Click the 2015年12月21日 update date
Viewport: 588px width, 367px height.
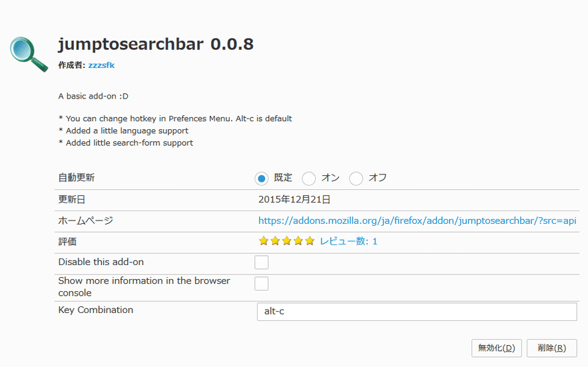pyautogui.click(x=294, y=200)
